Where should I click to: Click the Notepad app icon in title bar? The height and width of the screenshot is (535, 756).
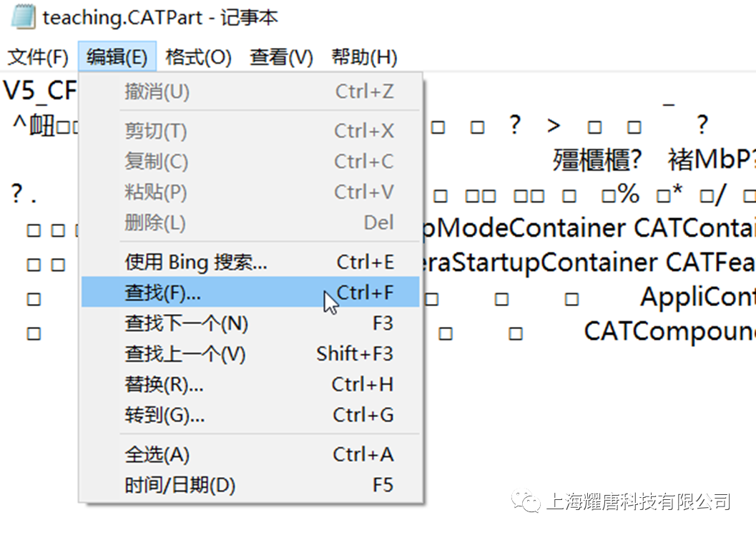[x=24, y=17]
